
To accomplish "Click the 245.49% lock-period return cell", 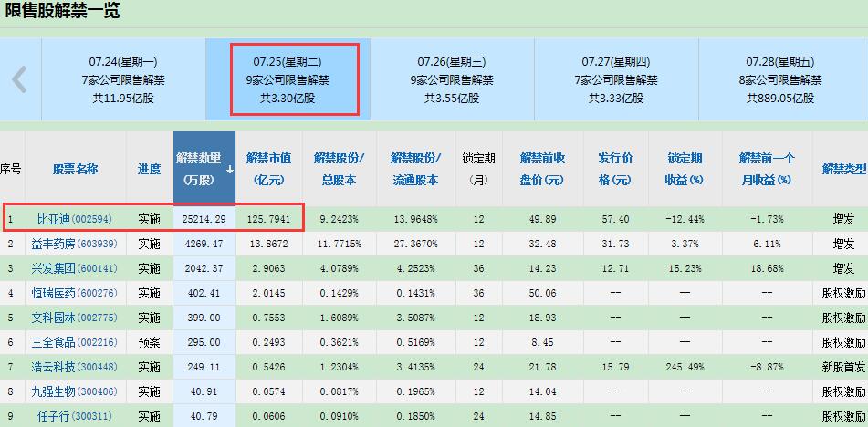I will pos(685,368).
